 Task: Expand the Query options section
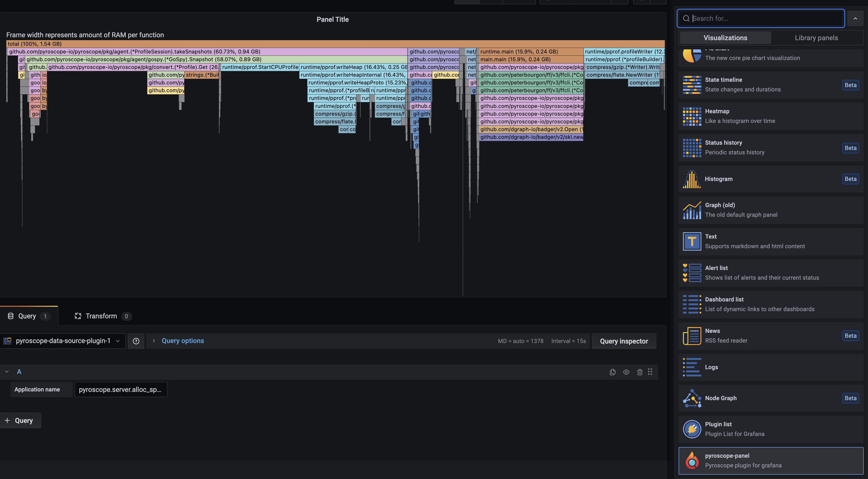182,341
